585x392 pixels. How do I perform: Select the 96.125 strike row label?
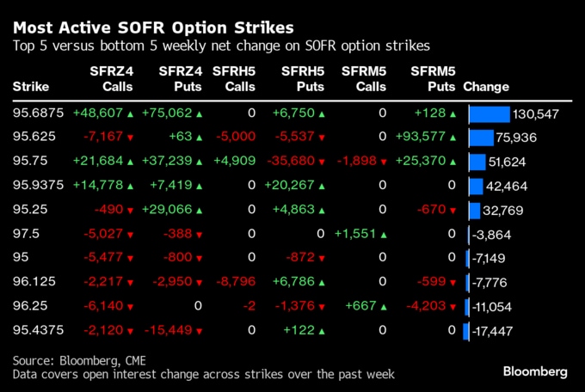point(34,281)
